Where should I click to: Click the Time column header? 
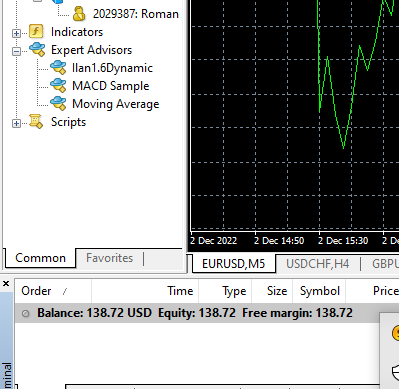tap(145, 291)
